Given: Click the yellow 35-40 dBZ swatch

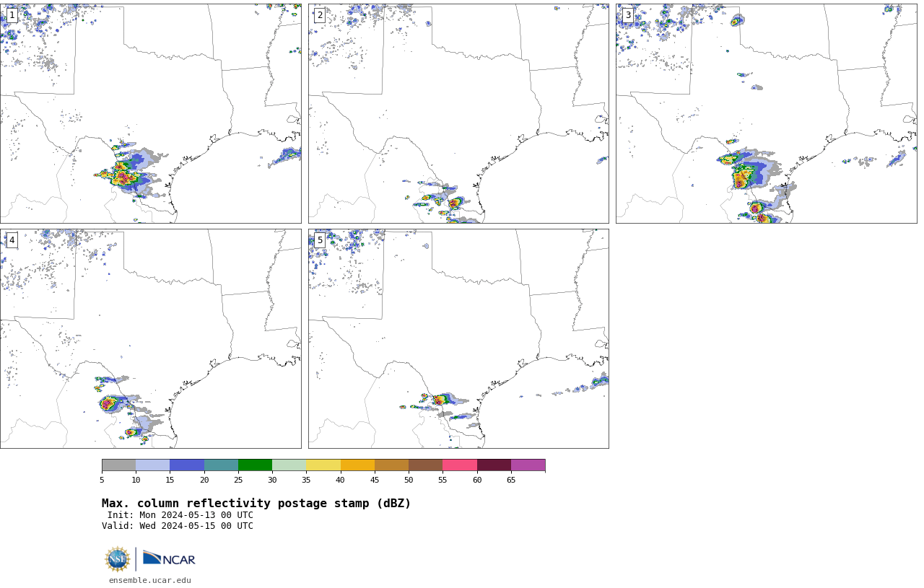Looking at the screenshot, I should (x=323, y=465).
